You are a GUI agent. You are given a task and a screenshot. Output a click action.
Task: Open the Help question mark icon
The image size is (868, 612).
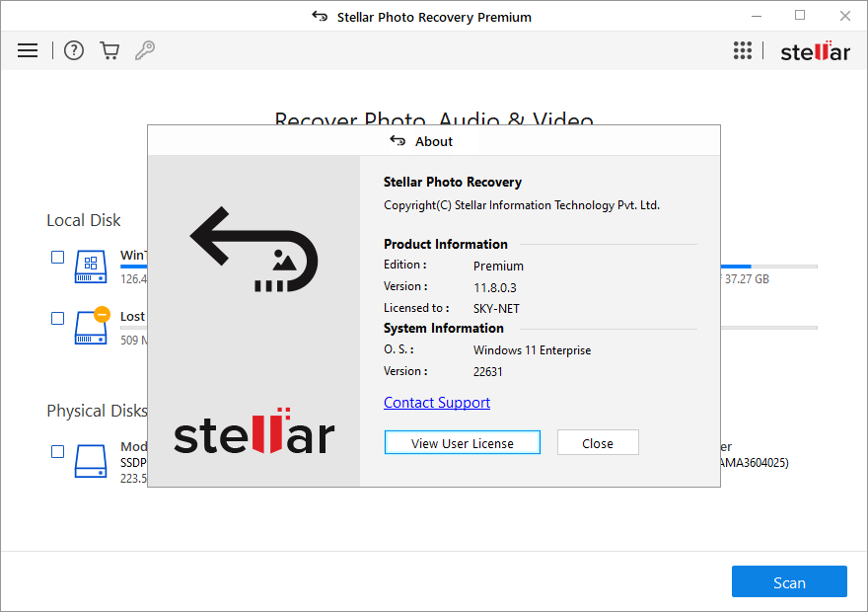coord(74,50)
